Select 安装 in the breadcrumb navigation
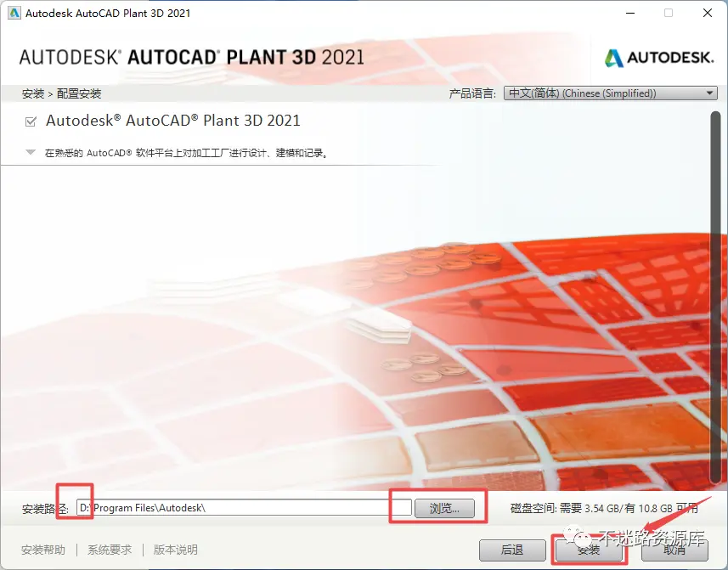 (32, 93)
